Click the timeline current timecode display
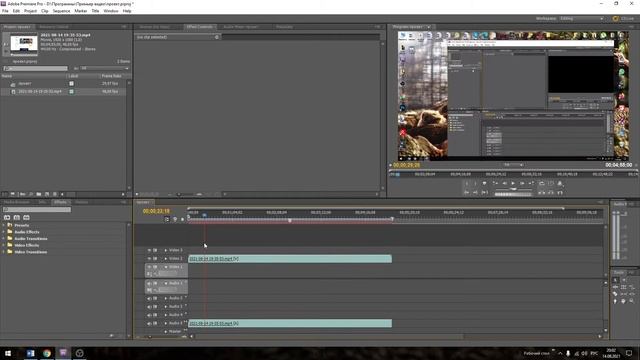Image resolution: width=640 pixels, height=360 pixels. coord(156,211)
